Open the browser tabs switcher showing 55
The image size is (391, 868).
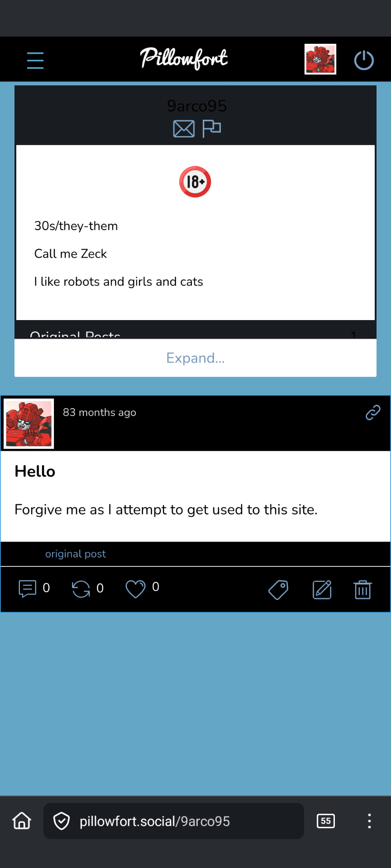tap(326, 821)
